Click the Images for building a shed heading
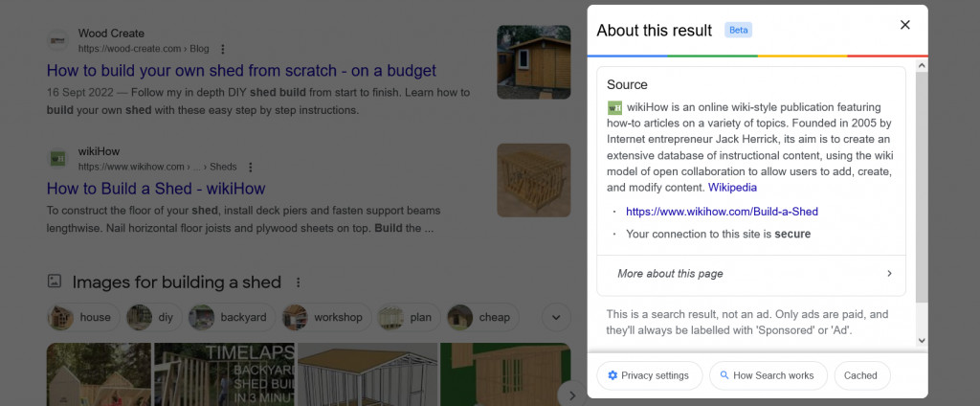 coord(177,282)
